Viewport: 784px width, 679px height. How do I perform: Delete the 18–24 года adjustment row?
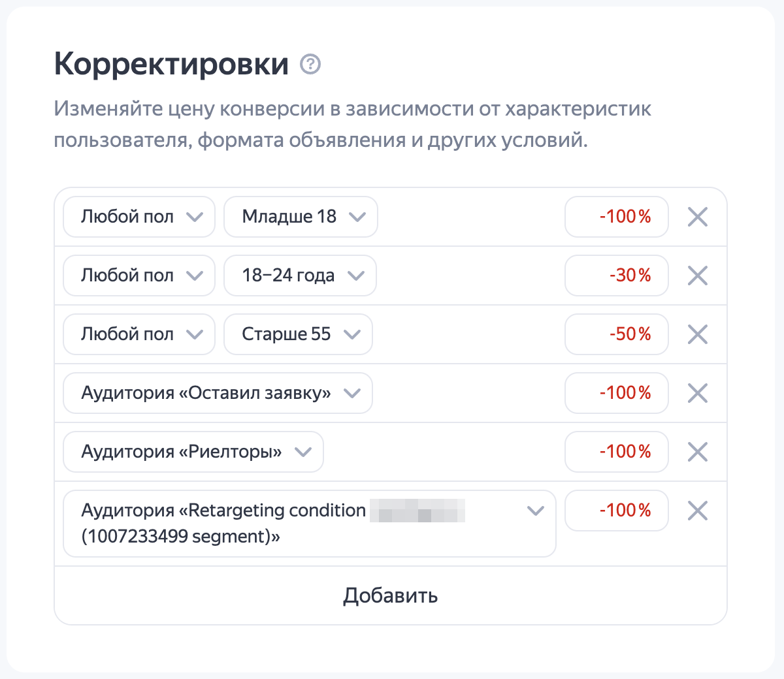tap(698, 276)
